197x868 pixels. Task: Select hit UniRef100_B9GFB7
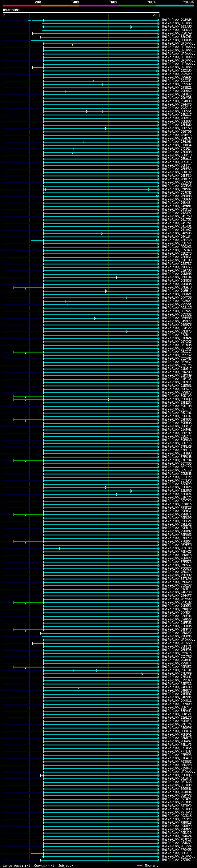tap(177, 416)
